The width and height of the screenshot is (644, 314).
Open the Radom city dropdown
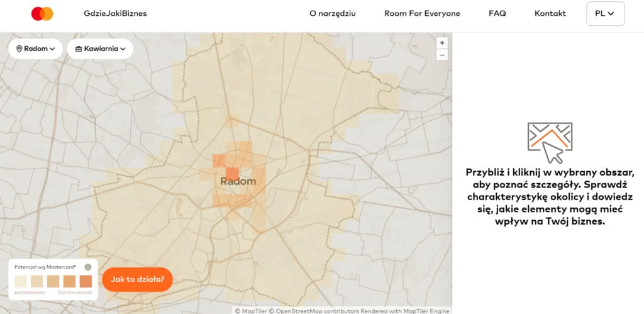pyautogui.click(x=35, y=49)
